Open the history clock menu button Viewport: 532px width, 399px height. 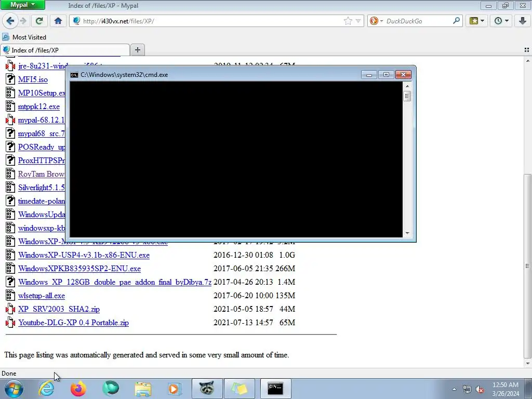click(x=501, y=21)
